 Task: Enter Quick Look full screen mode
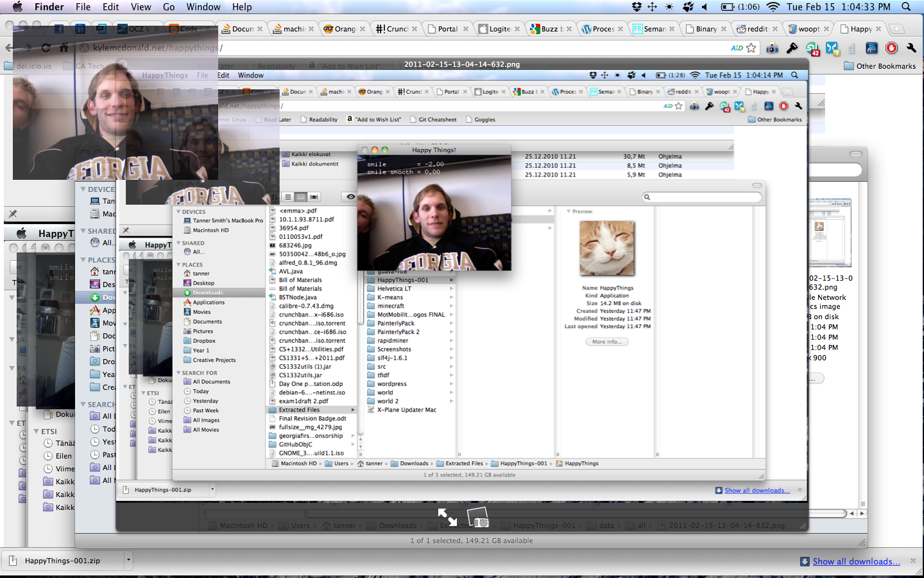(447, 517)
